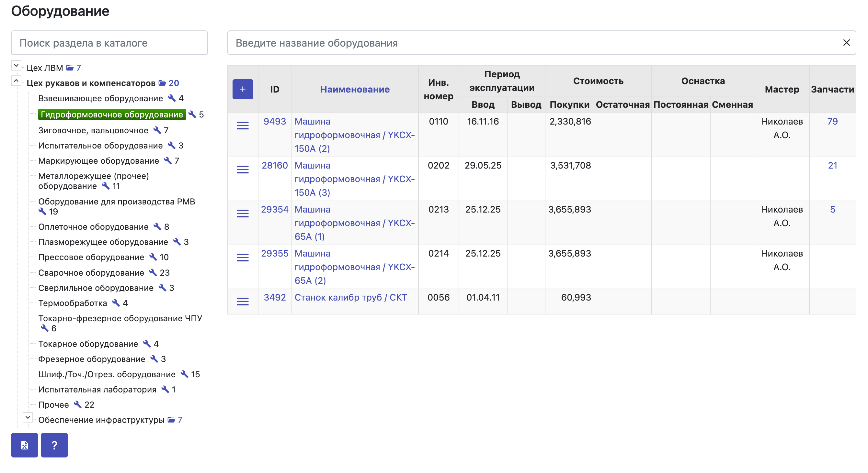Open the row menu for ID 9493
Viewport: 868px width, 473px height.
pos(243,126)
